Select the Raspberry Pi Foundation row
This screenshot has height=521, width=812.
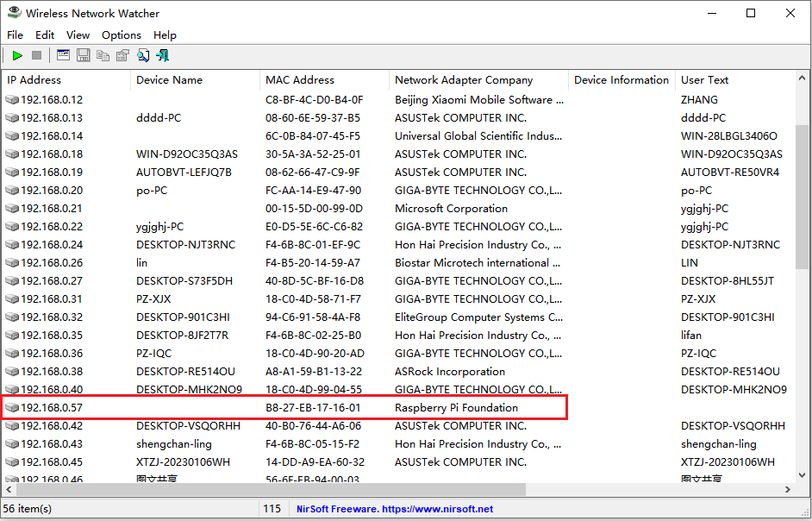(x=457, y=408)
